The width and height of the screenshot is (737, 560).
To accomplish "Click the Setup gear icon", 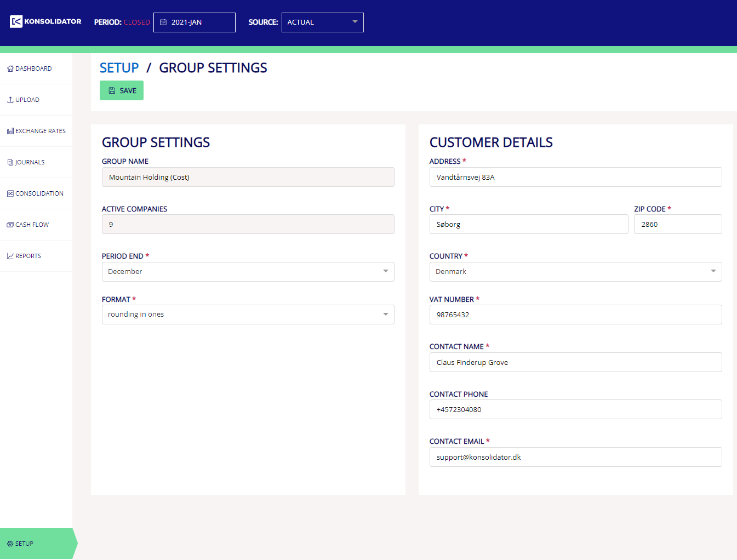I will [x=10, y=544].
